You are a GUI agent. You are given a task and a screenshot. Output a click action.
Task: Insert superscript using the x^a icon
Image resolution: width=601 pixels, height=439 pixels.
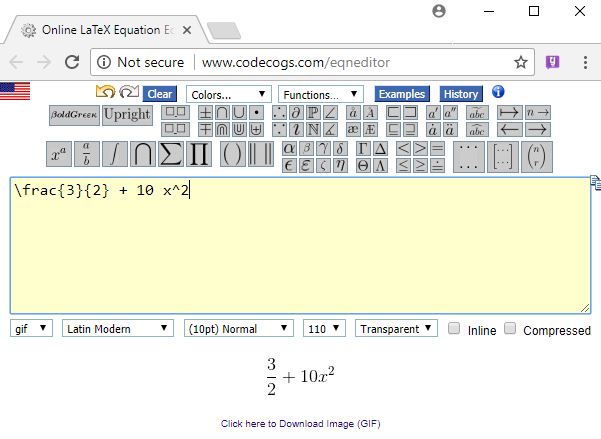pyautogui.click(x=59, y=155)
